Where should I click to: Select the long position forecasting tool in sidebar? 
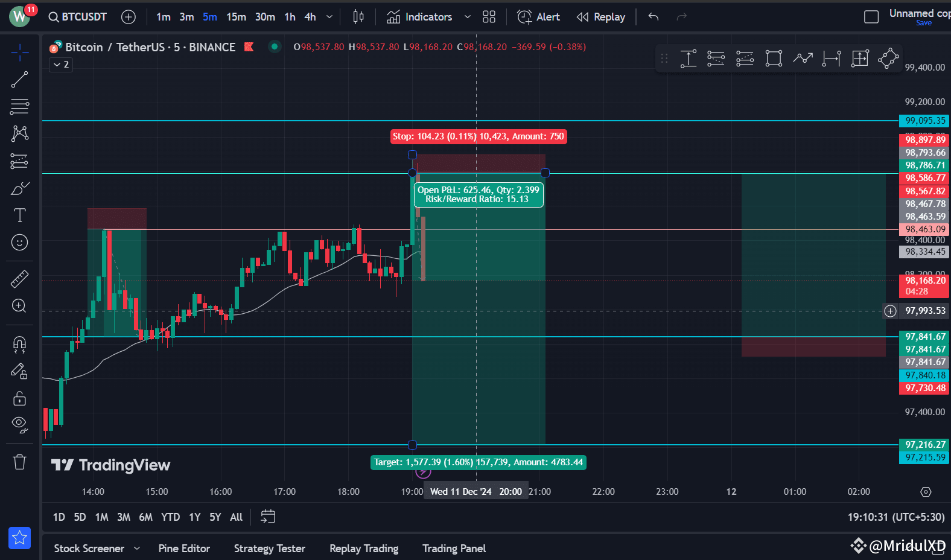click(19, 161)
